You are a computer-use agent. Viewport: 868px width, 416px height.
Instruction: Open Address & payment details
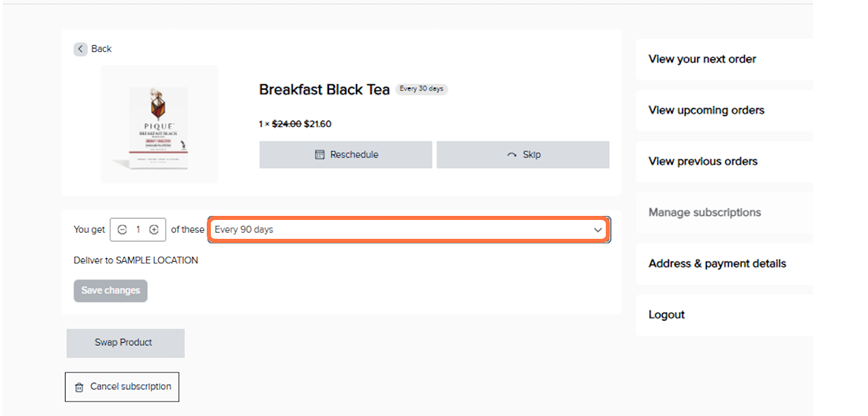click(717, 264)
